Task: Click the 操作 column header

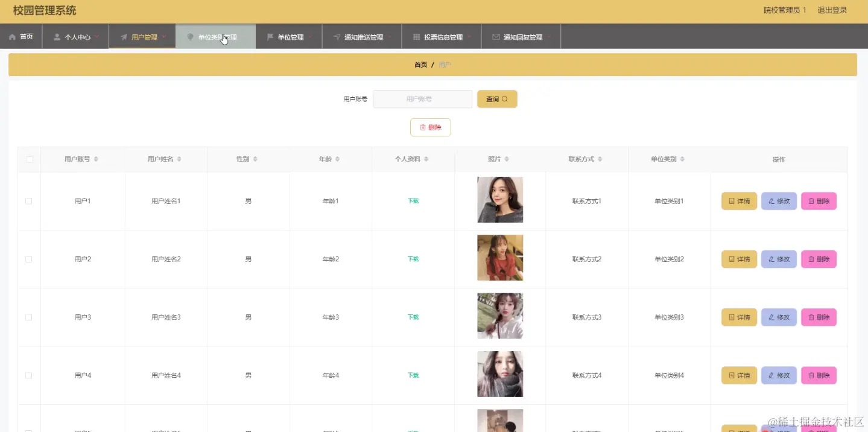Action: click(x=779, y=159)
